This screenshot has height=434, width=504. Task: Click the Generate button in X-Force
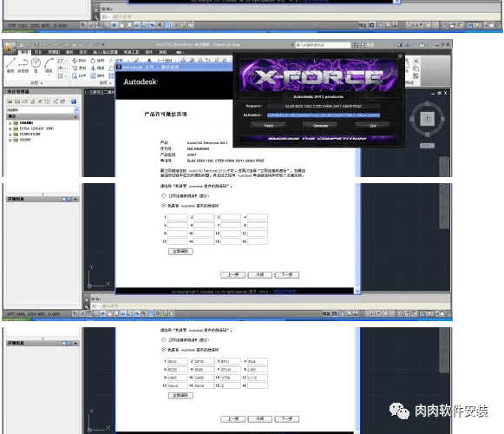[320, 126]
